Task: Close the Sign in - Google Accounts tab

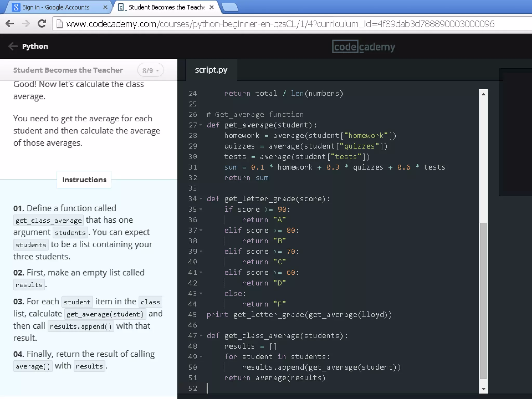Action: (x=105, y=7)
